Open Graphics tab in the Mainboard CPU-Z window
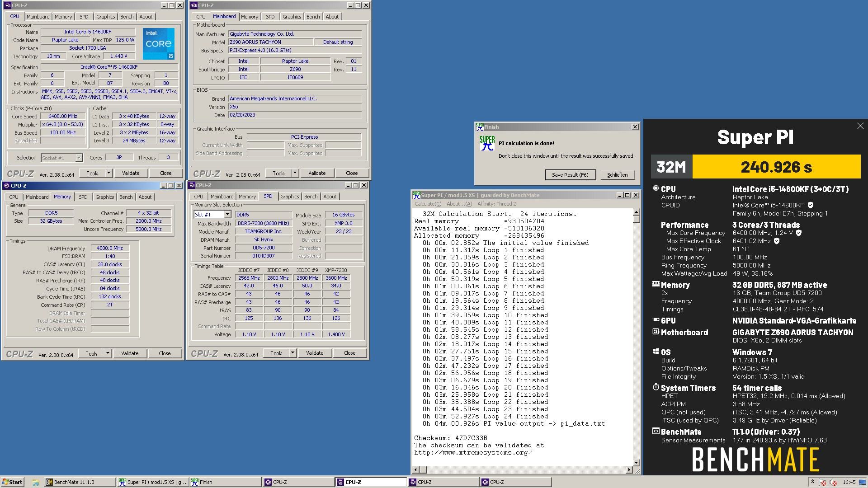Viewport: 868px width, 488px height. tap(292, 17)
